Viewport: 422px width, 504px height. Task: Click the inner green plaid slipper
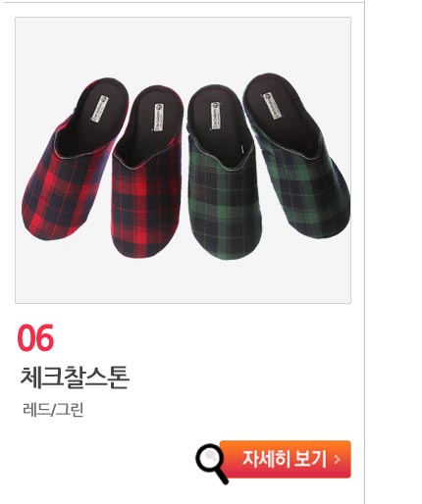point(224,172)
